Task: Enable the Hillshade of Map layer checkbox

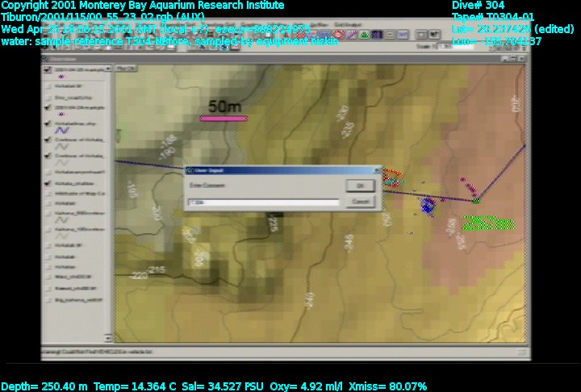Action: point(48,194)
